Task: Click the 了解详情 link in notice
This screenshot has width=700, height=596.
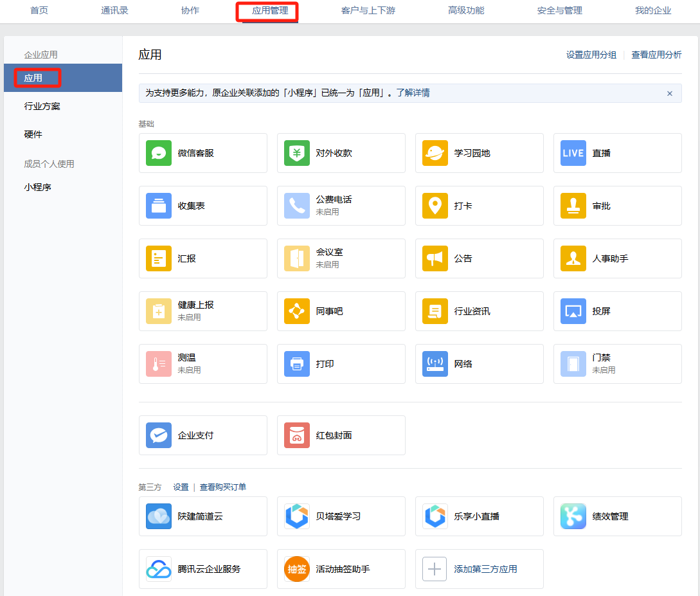Action: pyautogui.click(x=413, y=93)
